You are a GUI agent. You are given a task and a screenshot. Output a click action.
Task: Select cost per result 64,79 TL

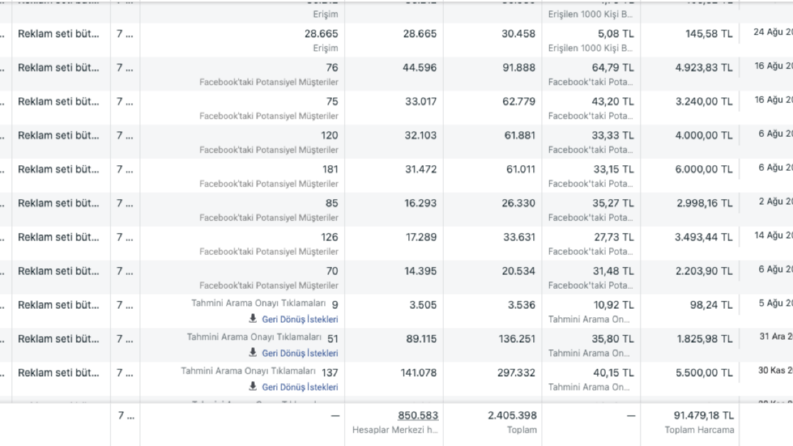(612, 68)
